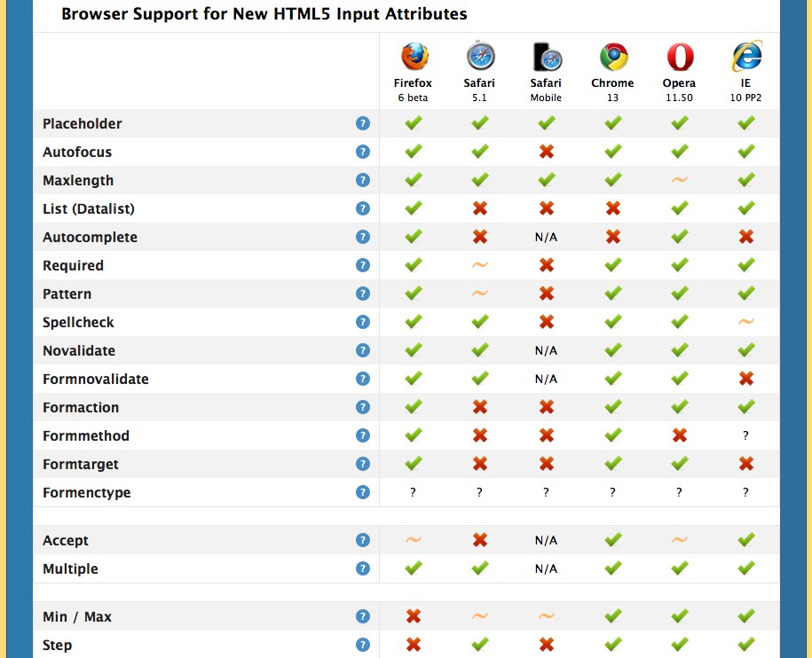
Task: Open help icon beside Accept
Action: coord(363,540)
